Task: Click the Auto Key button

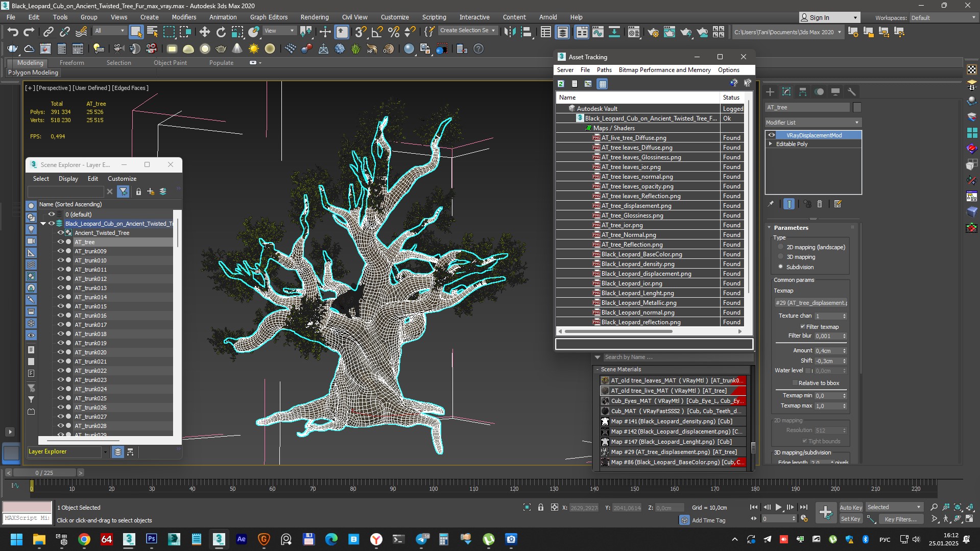Action: pyautogui.click(x=851, y=507)
